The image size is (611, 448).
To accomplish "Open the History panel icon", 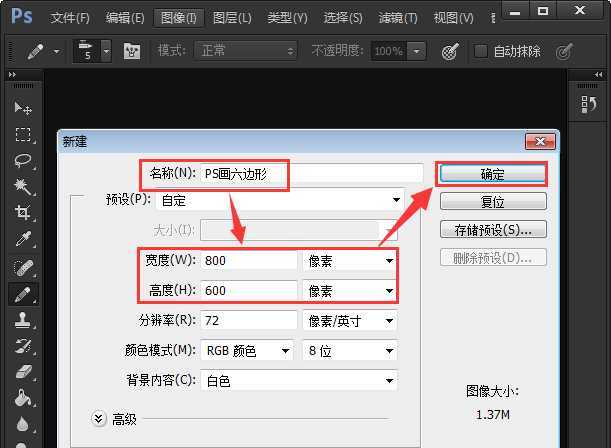I will [588, 104].
